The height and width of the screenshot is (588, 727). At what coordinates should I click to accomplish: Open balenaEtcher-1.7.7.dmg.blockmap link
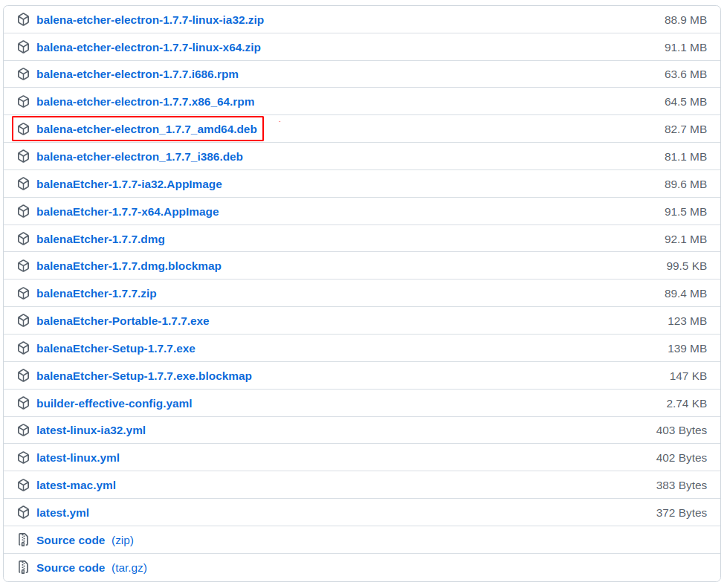[x=129, y=266]
